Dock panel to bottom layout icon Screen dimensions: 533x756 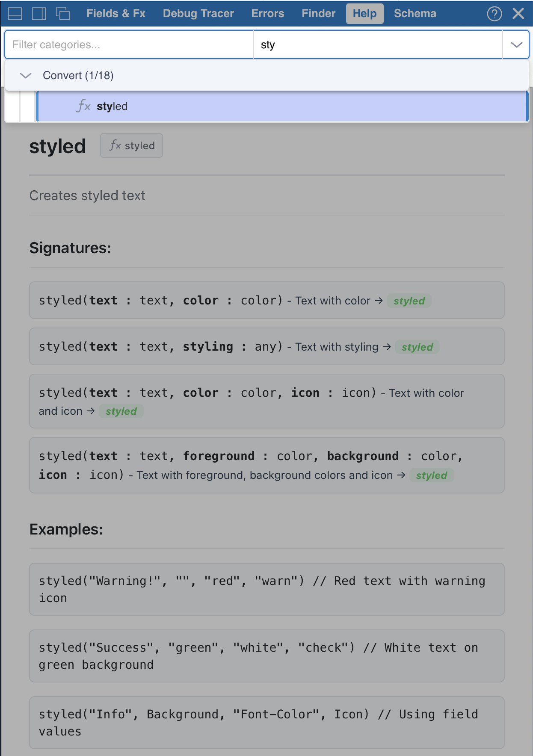15,14
